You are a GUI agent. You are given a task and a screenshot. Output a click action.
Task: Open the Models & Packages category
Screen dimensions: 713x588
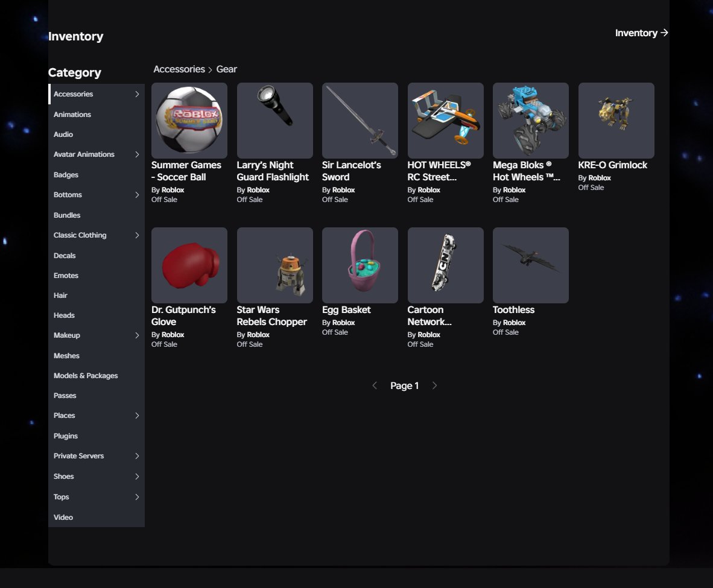point(97,376)
